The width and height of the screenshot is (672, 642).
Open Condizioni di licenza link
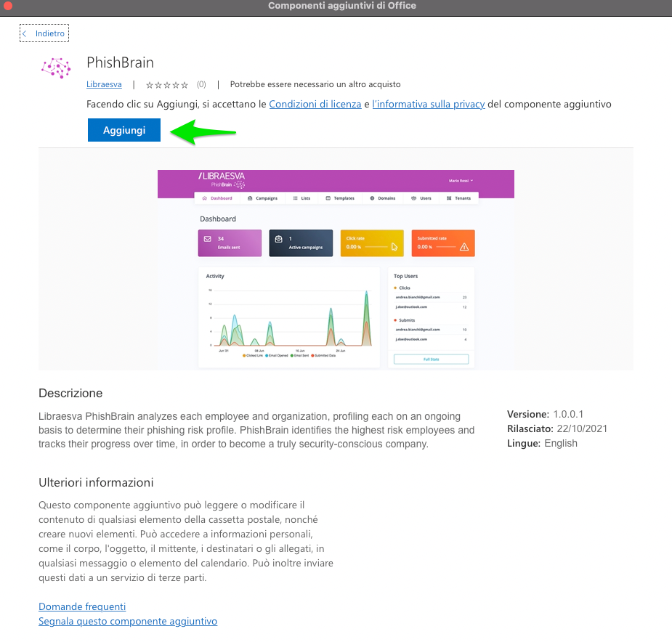point(315,104)
